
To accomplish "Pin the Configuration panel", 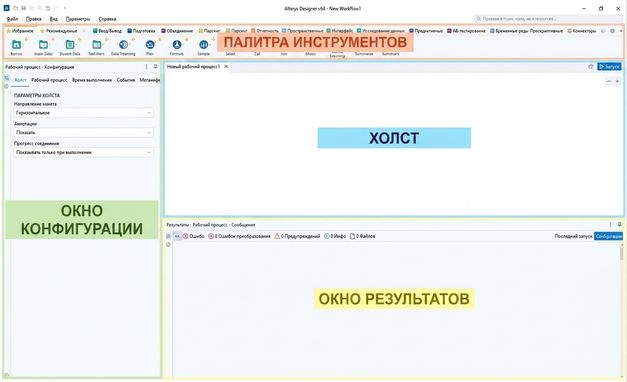I will [156, 67].
